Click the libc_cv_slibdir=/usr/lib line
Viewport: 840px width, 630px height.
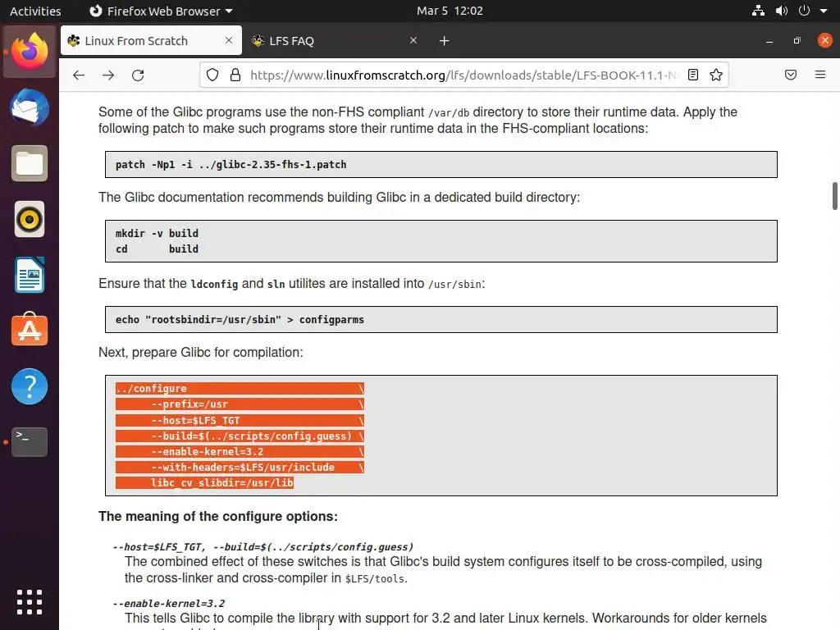coord(204,482)
